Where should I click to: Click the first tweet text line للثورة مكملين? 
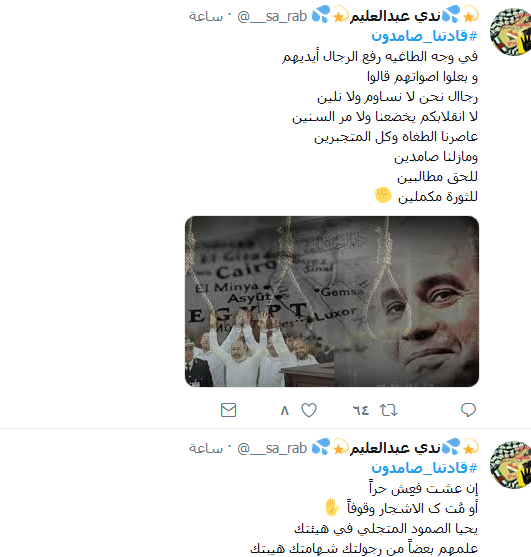(438, 197)
